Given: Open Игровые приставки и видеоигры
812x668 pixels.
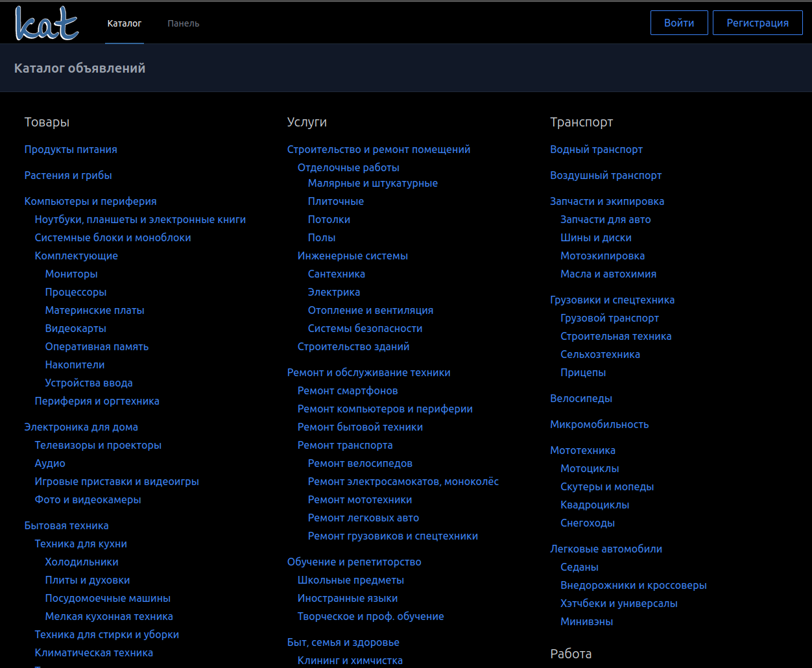Looking at the screenshot, I should pyautogui.click(x=117, y=481).
